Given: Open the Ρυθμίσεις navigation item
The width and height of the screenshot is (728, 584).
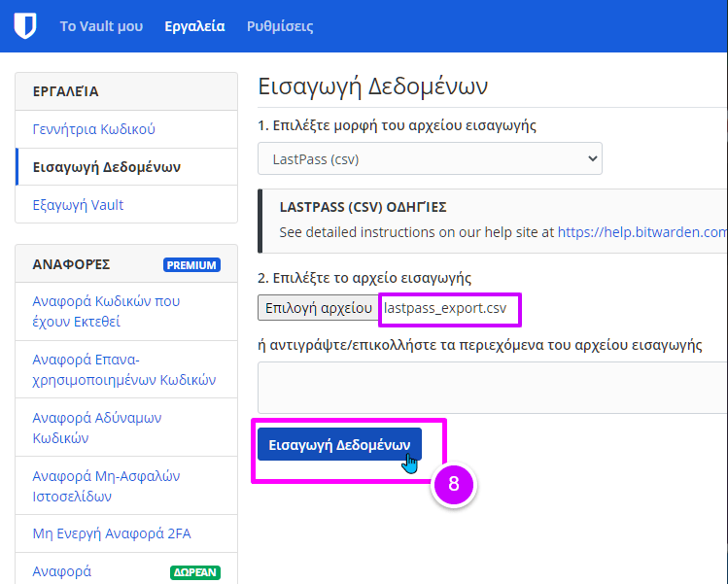Looking at the screenshot, I should click(x=280, y=26).
